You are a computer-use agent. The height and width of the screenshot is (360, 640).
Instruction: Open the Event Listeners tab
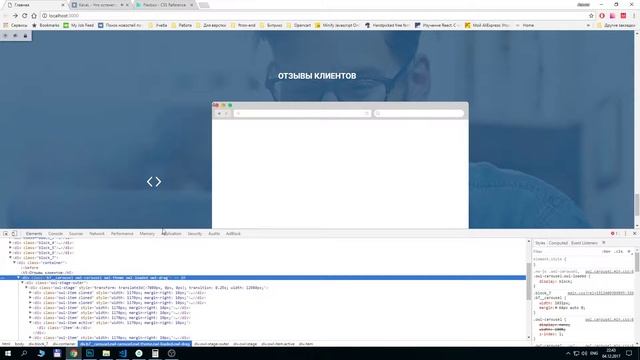pyautogui.click(x=584, y=243)
